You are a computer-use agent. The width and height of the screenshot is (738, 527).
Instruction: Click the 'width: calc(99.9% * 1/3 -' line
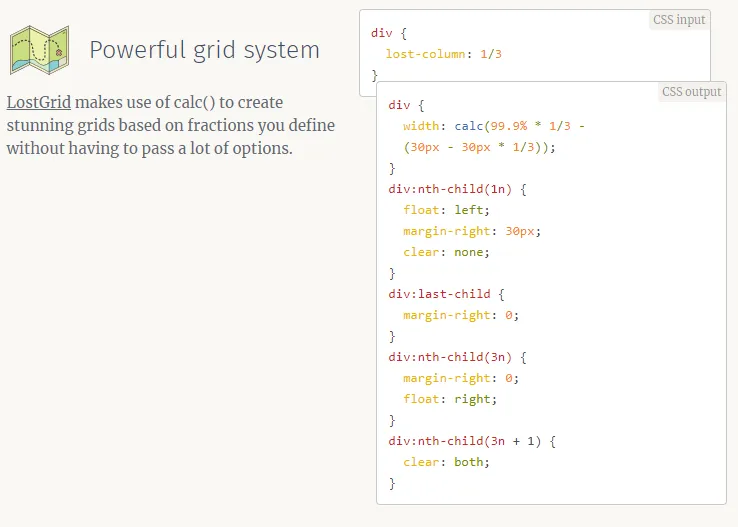494,126
